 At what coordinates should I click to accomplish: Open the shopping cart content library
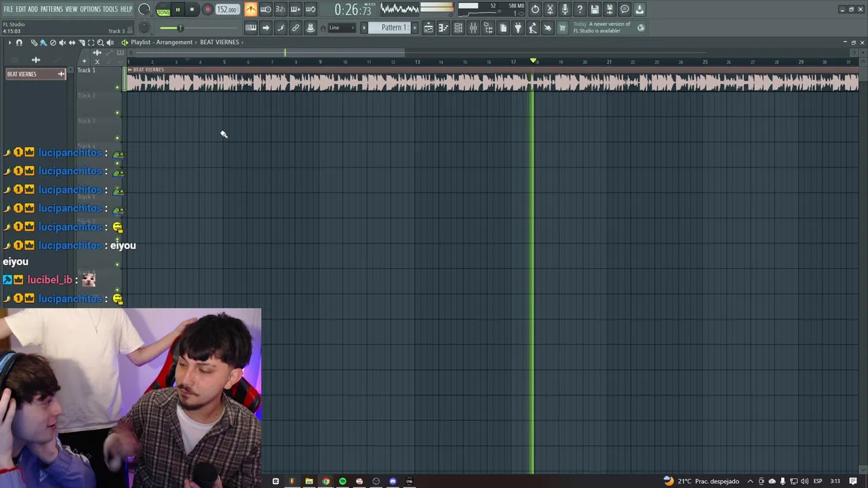coord(561,28)
